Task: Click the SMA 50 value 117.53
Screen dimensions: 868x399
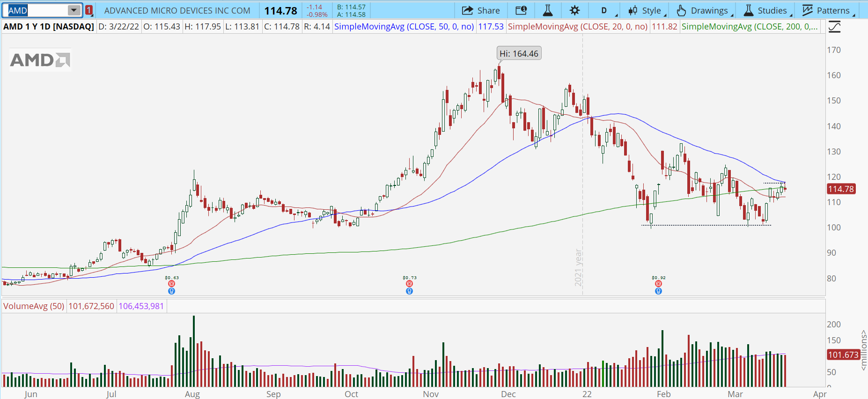Action: (491, 27)
